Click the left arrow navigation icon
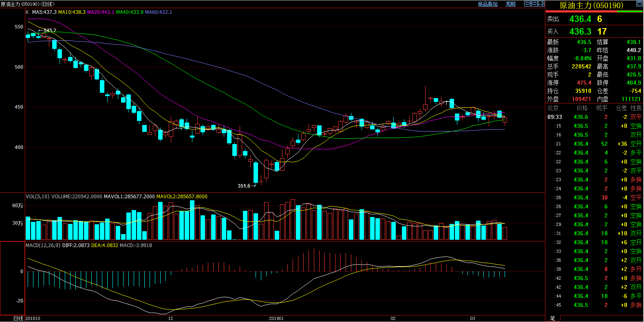 [527, 4]
